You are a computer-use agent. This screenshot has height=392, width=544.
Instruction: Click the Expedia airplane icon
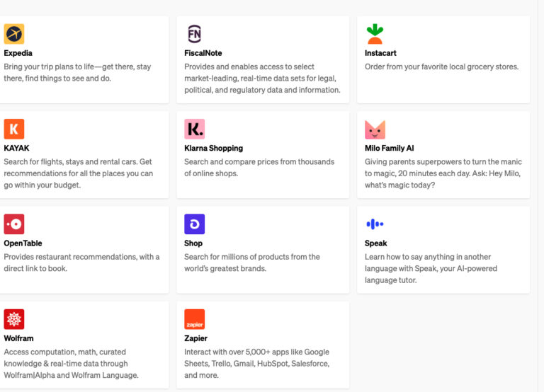(x=14, y=34)
